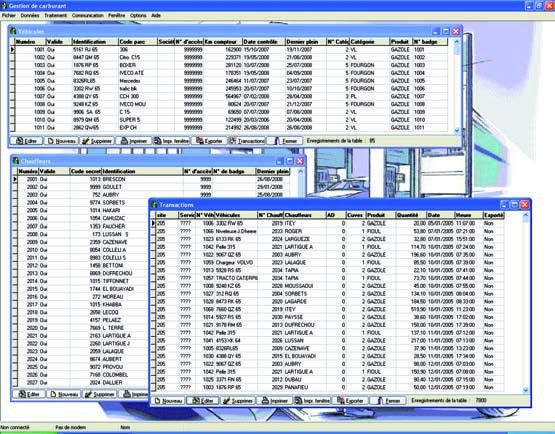Click Transactions table scroll up arrow
The width and height of the screenshot is (555, 434).
click(525, 215)
